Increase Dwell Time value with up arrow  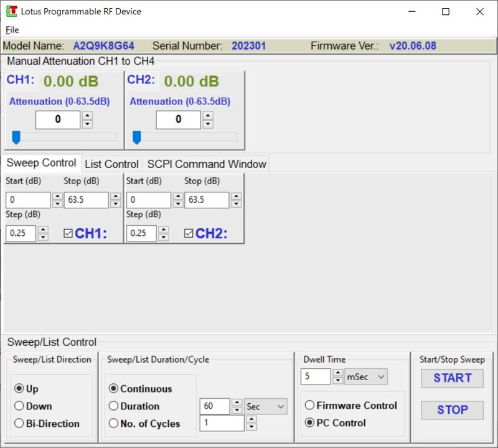[337, 373]
